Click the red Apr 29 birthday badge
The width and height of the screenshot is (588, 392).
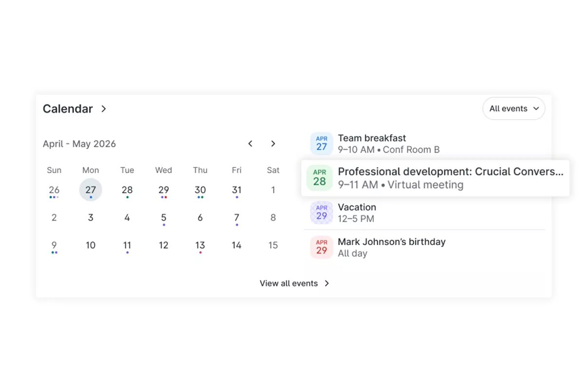321,247
